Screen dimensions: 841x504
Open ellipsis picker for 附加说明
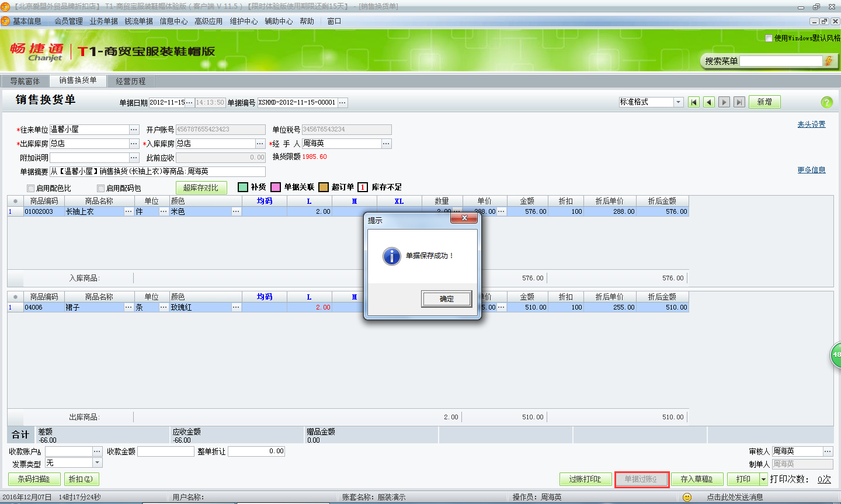pos(134,158)
